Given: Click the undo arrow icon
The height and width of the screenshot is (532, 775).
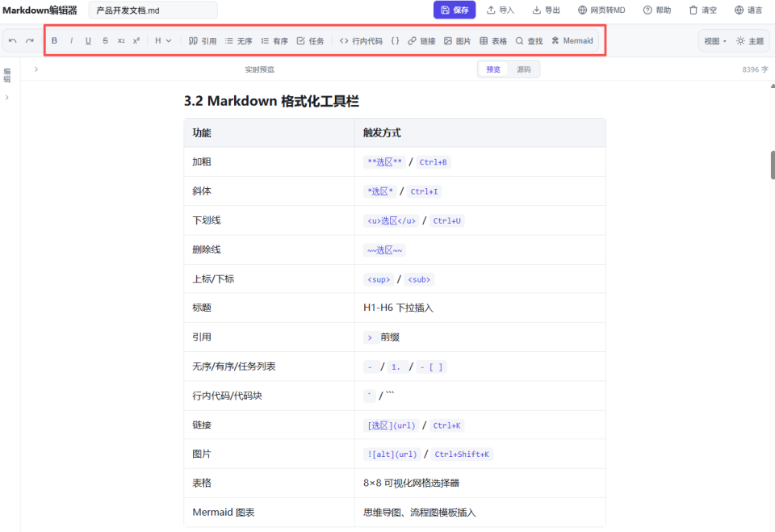Looking at the screenshot, I should click(x=13, y=41).
